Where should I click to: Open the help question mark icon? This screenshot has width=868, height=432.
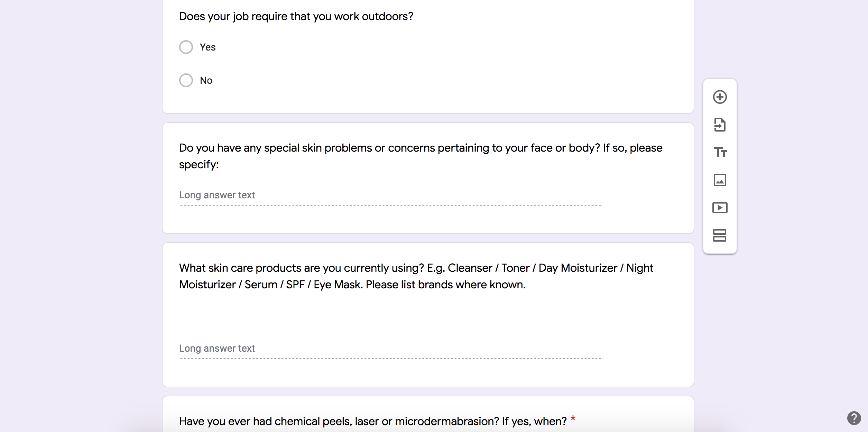click(854, 418)
